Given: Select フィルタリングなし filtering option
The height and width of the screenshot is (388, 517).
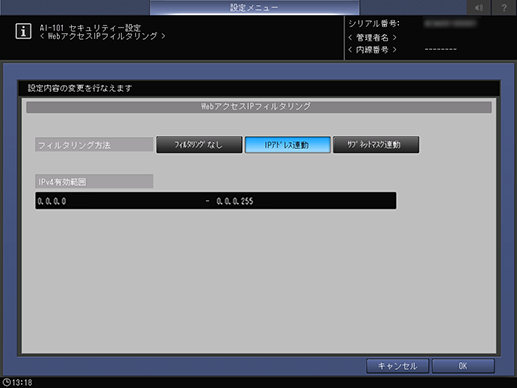Looking at the screenshot, I should pos(199,145).
